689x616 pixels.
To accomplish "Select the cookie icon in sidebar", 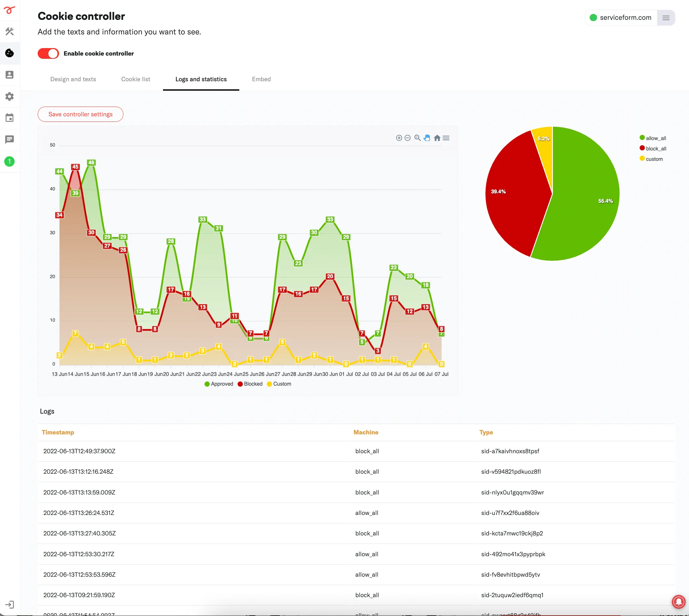I will 9,53.
